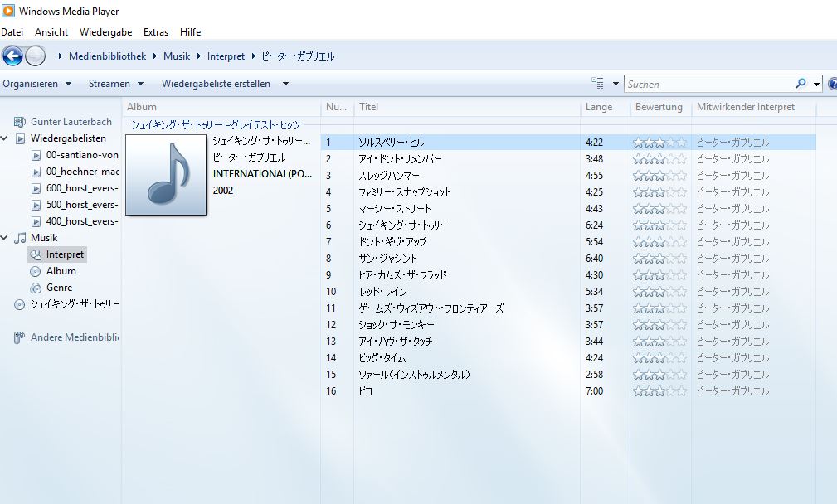Set rating stars for track 1
Image resolution: width=837 pixels, height=504 pixels.
(659, 143)
